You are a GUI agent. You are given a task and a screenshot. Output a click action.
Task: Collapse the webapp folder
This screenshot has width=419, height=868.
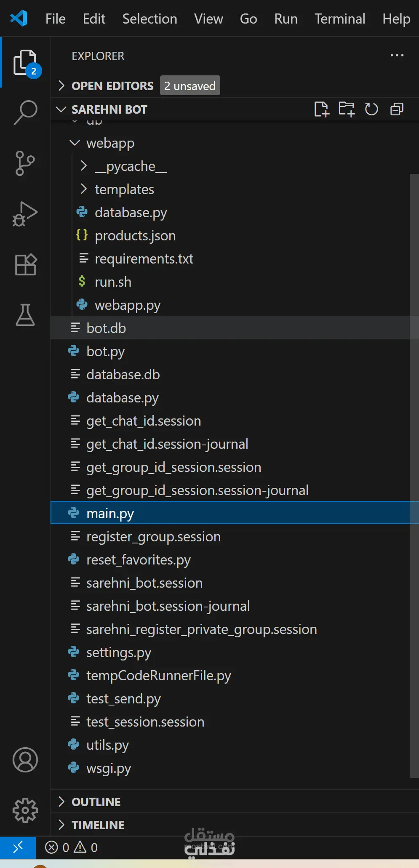(x=110, y=143)
